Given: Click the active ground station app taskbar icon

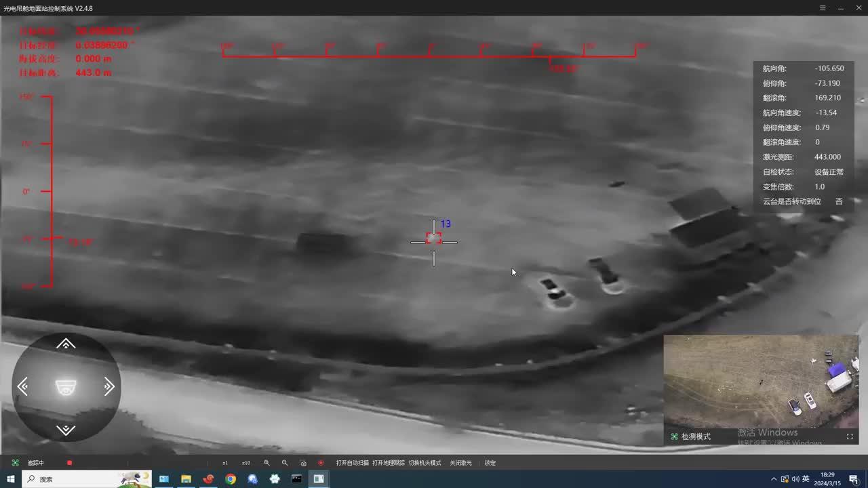Looking at the screenshot, I should pyautogui.click(x=319, y=479).
